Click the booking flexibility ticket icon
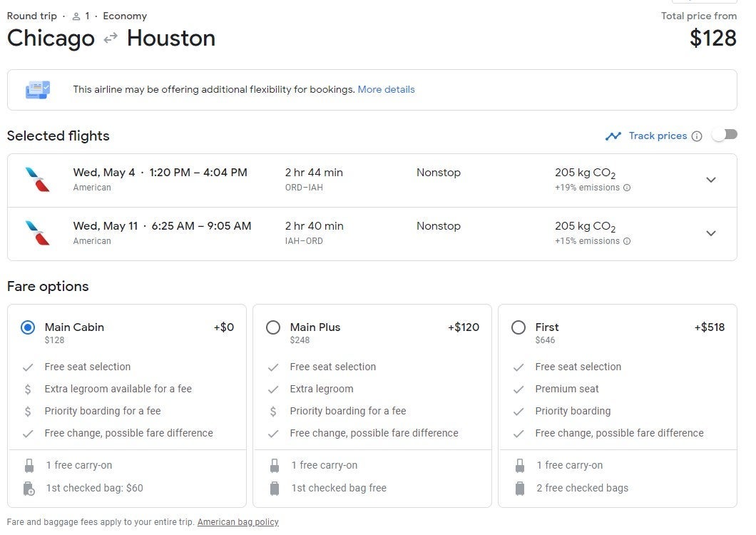The height and width of the screenshot is (535, 756). (38, 90)
